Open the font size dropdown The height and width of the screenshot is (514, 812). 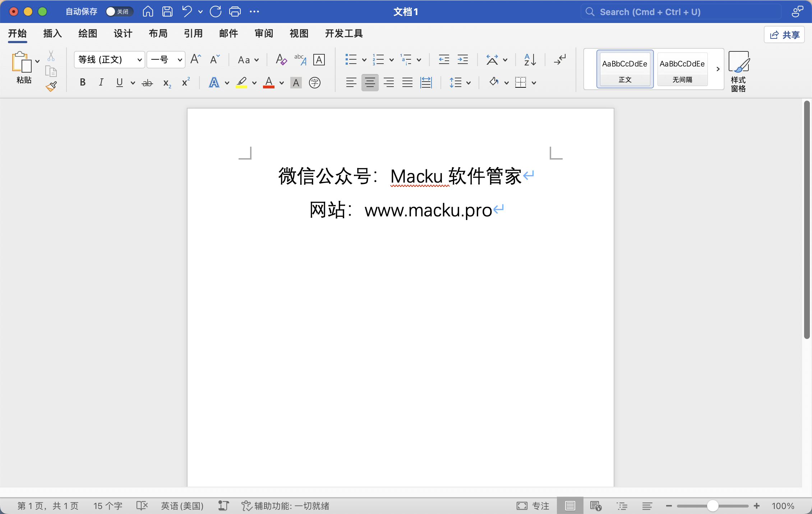click(180, 60)
